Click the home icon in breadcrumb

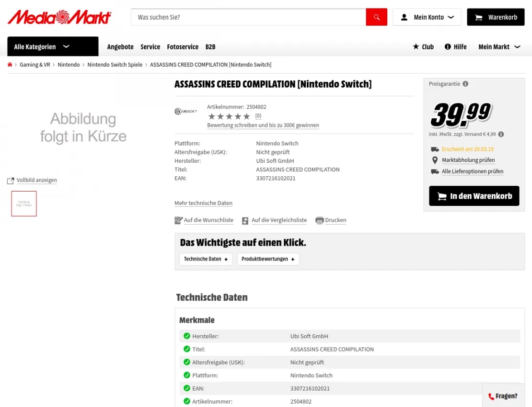click(10, 65)
